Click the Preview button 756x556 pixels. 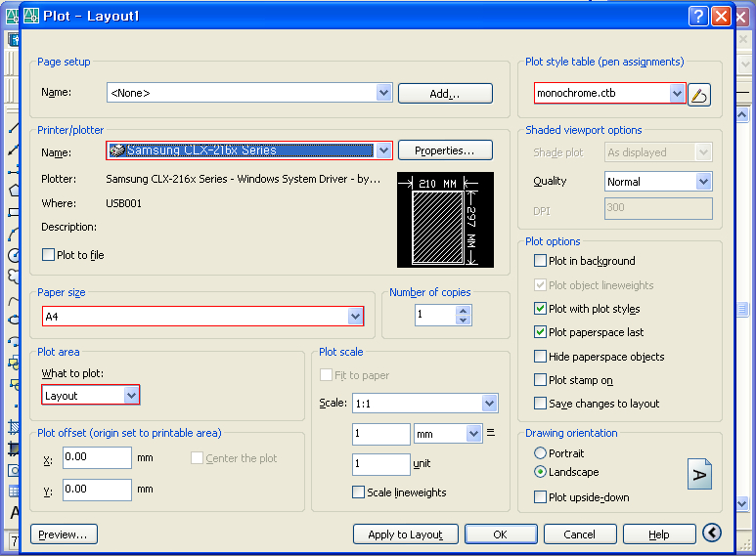pos(64,535)
